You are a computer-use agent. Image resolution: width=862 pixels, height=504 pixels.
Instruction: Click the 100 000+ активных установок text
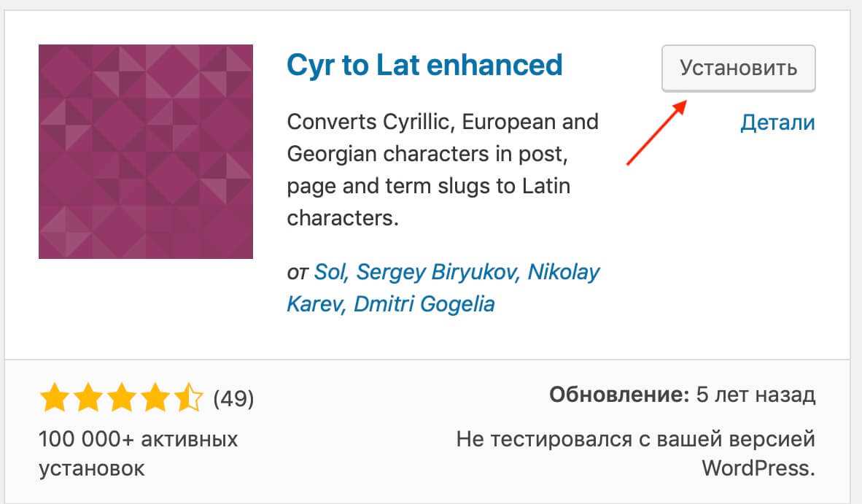[138, 453]
